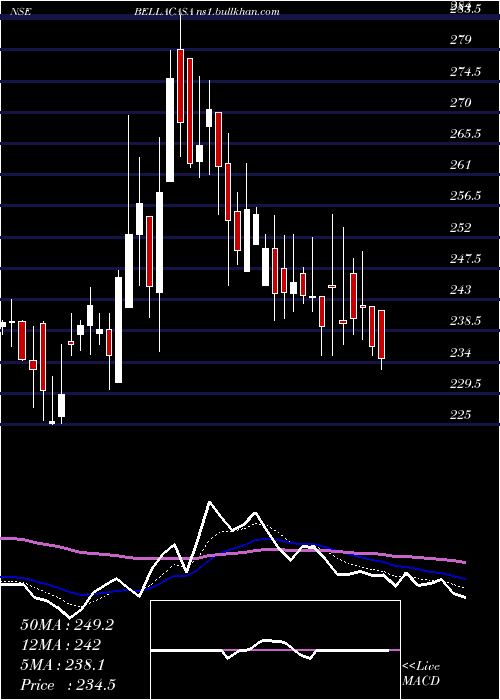The width and height of the screenshot is (500, 700).
Task: Select the 234 price axis label
Action: [461, 353]
